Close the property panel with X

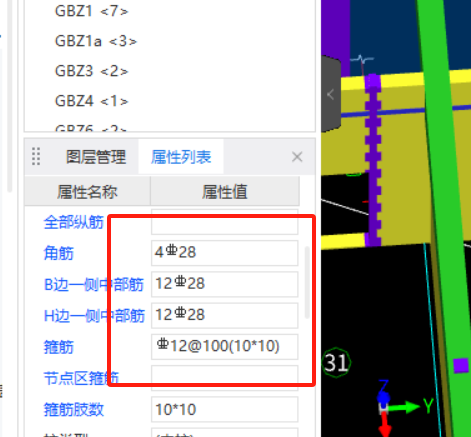click(297, 157)
